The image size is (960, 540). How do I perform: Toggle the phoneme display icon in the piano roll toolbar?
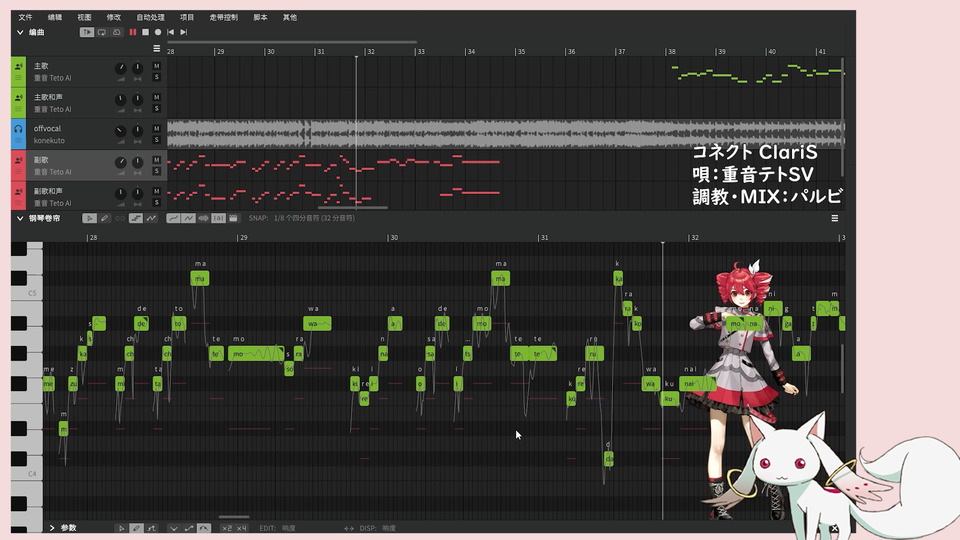click(x=218, y=218)
